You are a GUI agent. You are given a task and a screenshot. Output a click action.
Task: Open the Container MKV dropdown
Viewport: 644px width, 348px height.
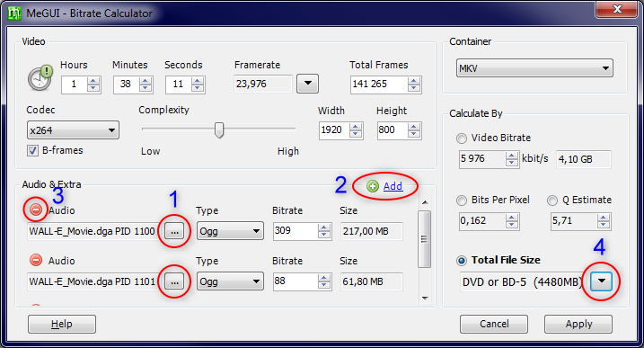coord(534,68)
